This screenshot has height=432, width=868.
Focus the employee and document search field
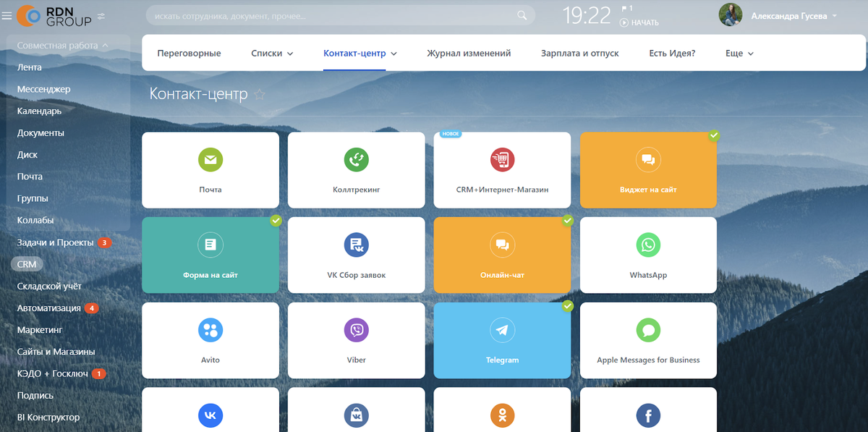click(x=340, y=15)
